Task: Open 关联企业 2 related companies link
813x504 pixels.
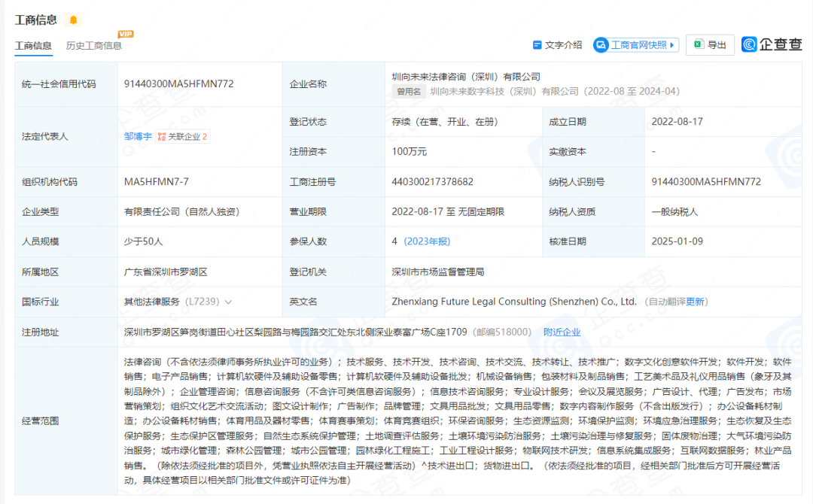Action: [187, 137]
